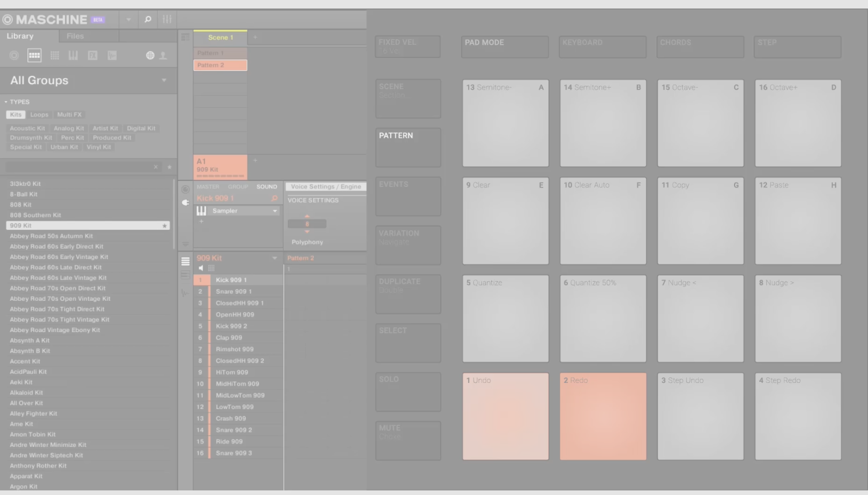This screenshot has height=495, width=868.
Task: Open the 909 Kit group dropdown arrow
Action: pos(274,258)
